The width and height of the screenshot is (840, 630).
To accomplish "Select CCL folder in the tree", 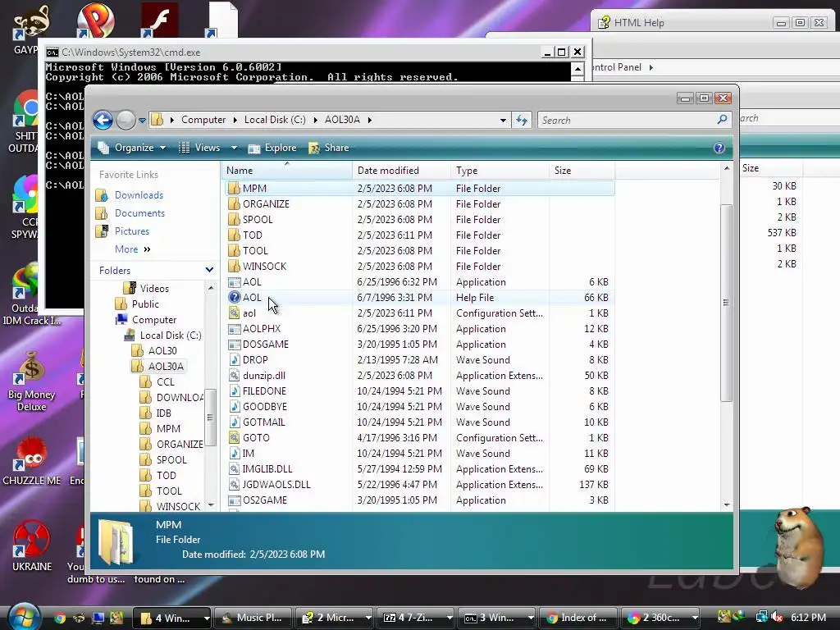I will point(165,382).
